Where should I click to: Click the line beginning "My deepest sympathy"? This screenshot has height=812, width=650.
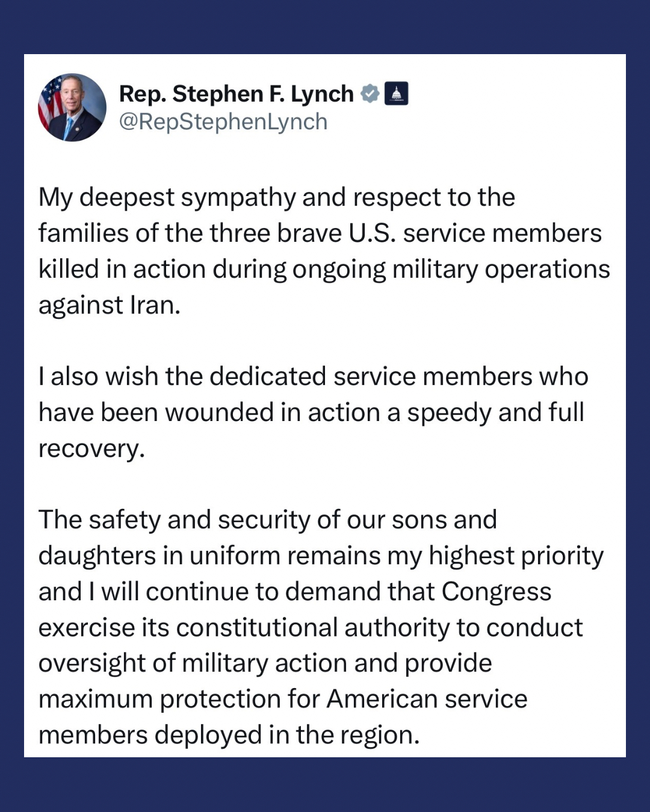(x=276, y=197)
